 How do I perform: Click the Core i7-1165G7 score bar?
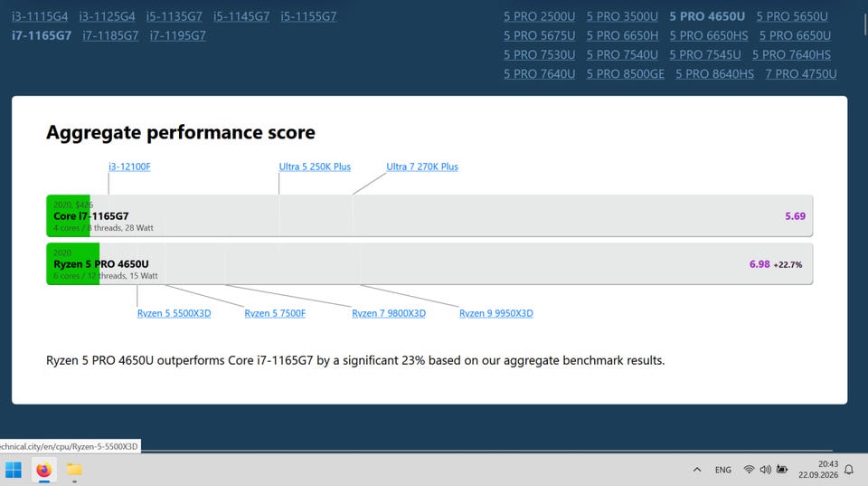(429, 215)
